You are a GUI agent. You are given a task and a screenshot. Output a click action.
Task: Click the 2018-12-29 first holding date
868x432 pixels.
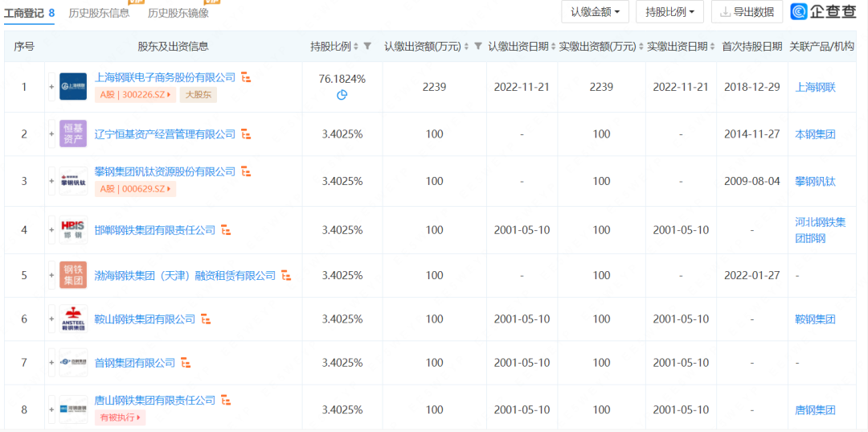[752, 87]
